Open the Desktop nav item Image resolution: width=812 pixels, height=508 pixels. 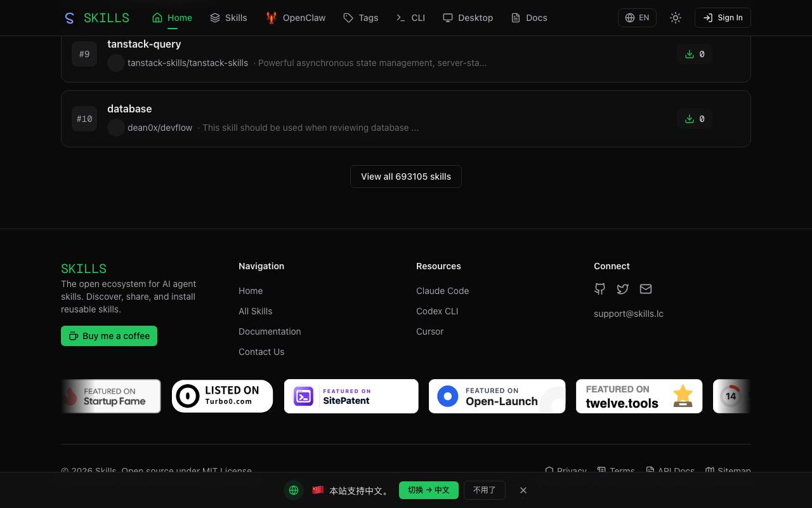(x=468, y=18)
